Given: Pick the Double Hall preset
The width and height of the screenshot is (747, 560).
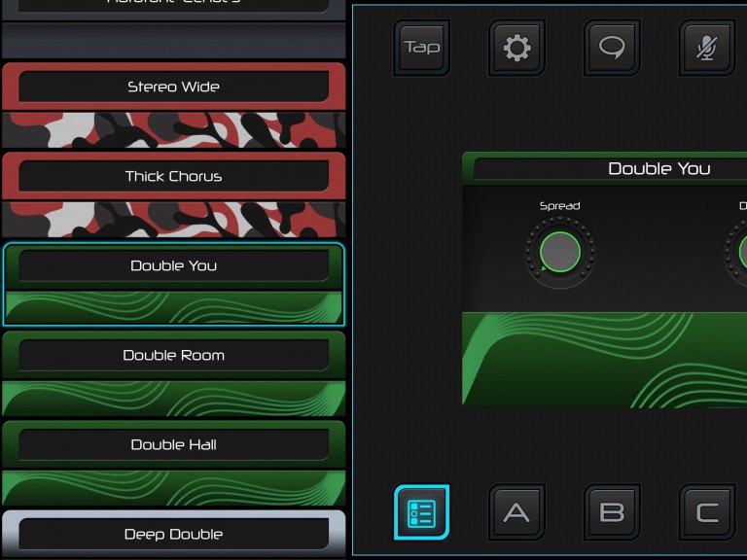Looking at the screenshot, I should tap(173, 444).
